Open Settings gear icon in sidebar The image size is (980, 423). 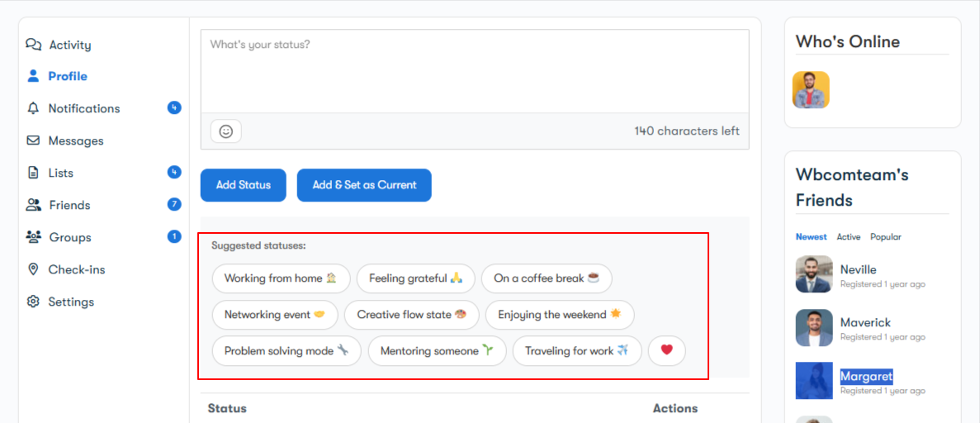[x=33, y=302]
